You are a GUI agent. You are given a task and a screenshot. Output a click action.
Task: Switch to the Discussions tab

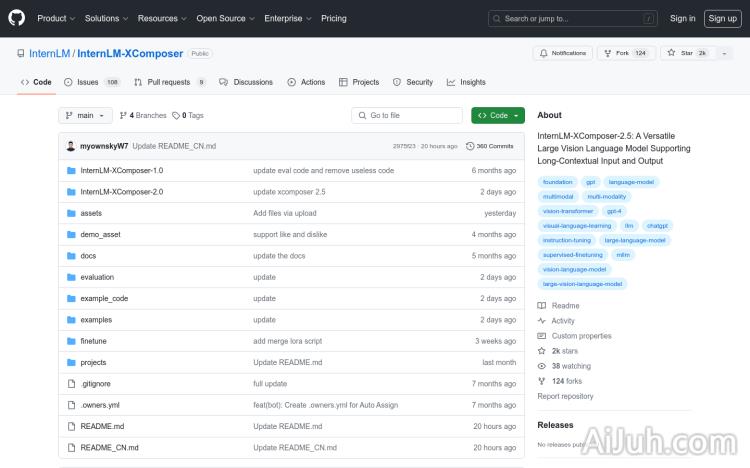pos(246,82)
